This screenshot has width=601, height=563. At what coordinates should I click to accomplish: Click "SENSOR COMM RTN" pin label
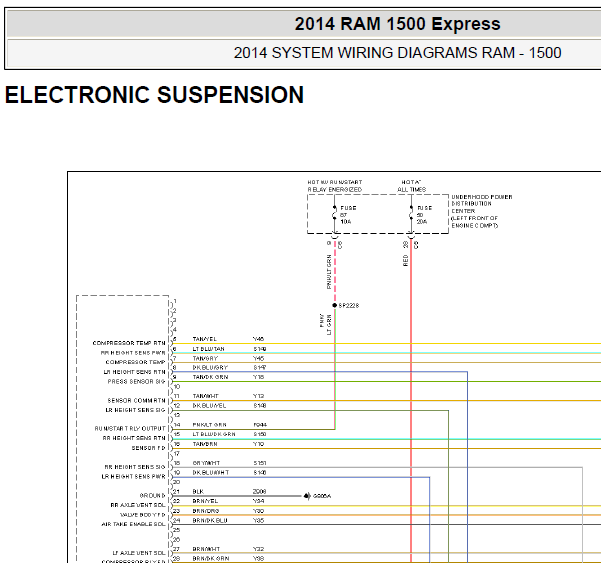pos(136,401)
